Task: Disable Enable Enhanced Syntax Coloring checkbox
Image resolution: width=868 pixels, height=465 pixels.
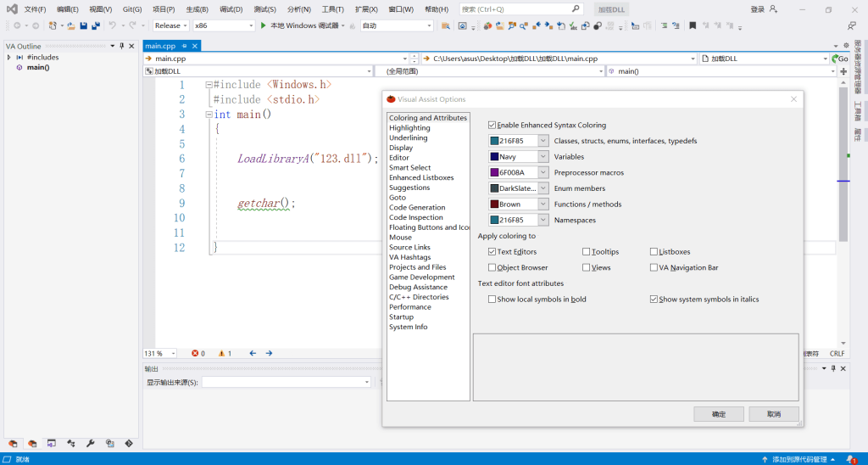Action: click(492, 125)
